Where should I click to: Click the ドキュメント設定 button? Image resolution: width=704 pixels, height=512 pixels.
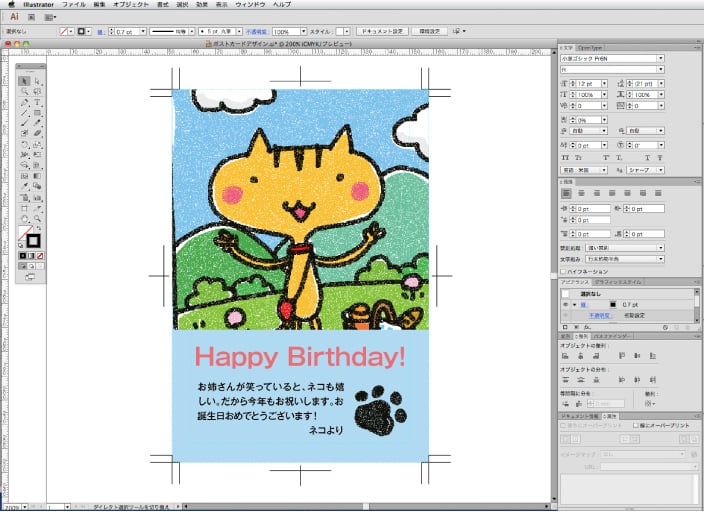(x=382, y=32)
